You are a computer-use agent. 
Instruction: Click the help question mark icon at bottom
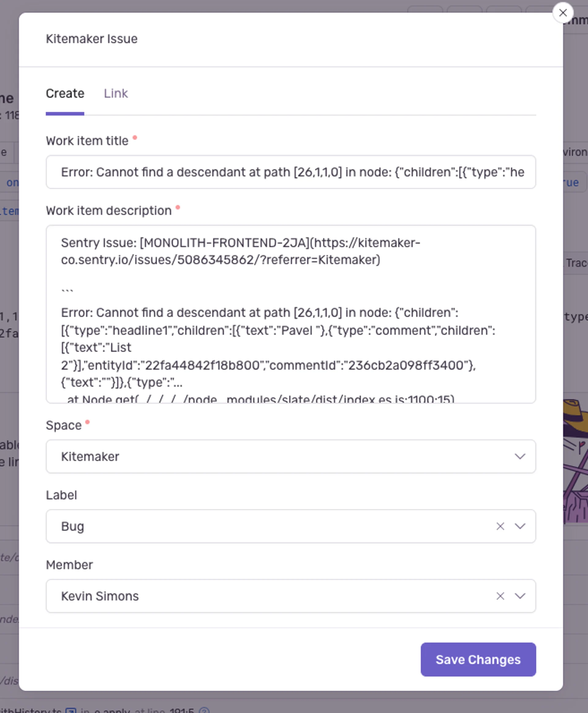(204, 711)
